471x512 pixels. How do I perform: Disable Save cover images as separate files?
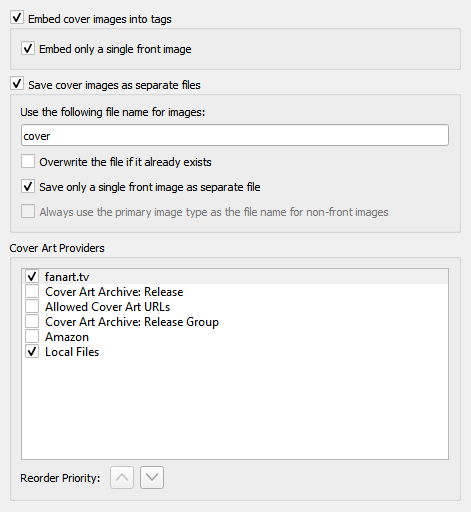point(17,84)
